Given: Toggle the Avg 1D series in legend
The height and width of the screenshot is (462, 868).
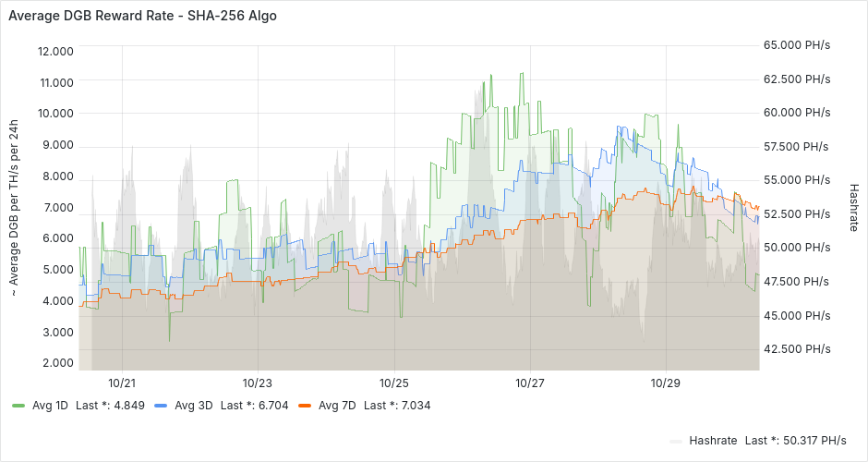Looking at the screenshot, I should (x=50, y=405).
